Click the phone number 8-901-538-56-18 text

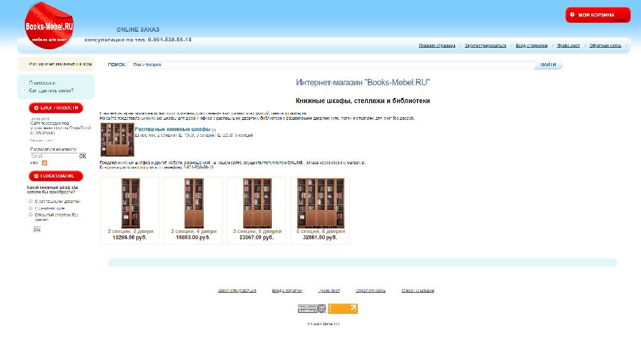tap(170, 39)
